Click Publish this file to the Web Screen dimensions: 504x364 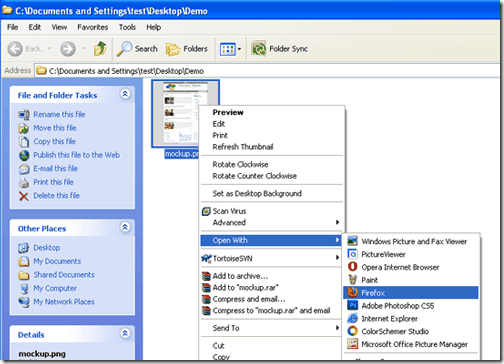(x=76, y=155)
